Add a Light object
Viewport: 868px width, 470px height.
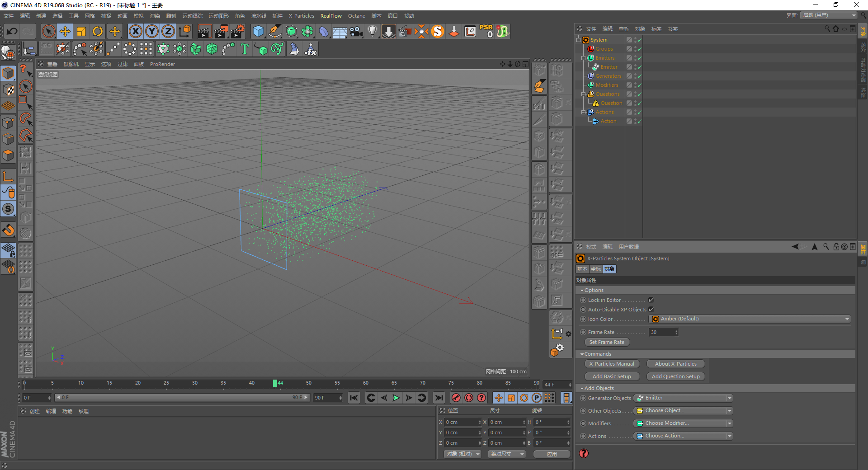pos(373,31)
